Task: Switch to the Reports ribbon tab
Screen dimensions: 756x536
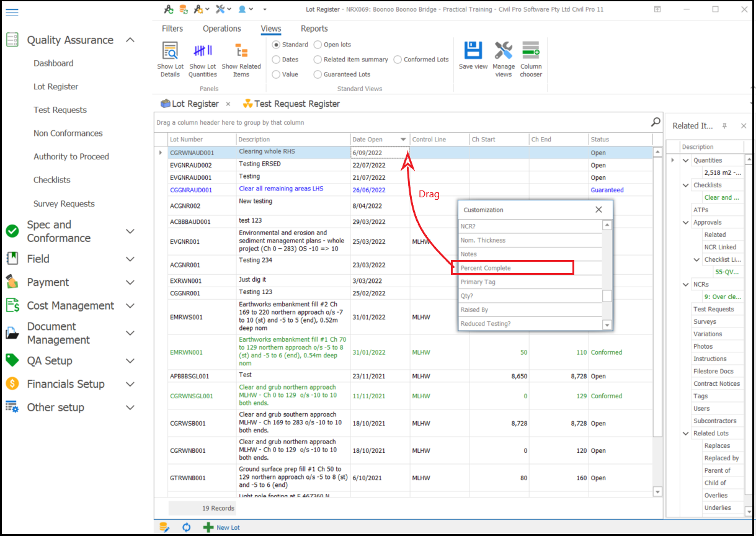Action: [314, 29]
